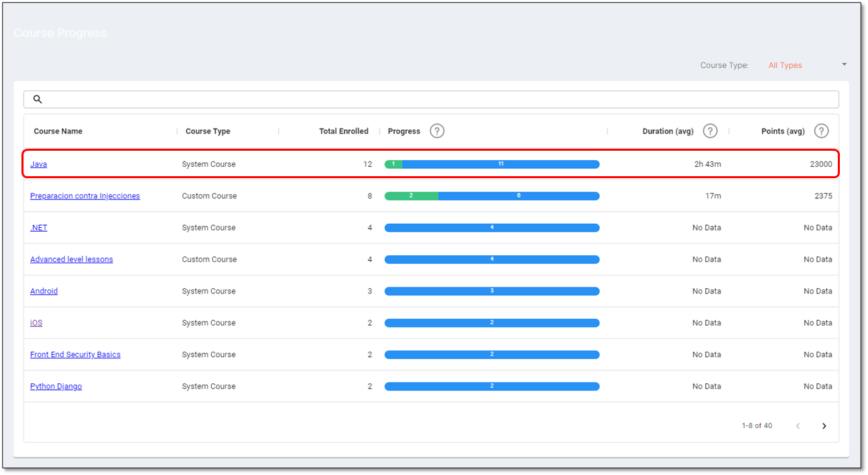Viewport: 868px width, 475px height.
Task: Click the Android progress bar
Action: (x=492, y=291)
